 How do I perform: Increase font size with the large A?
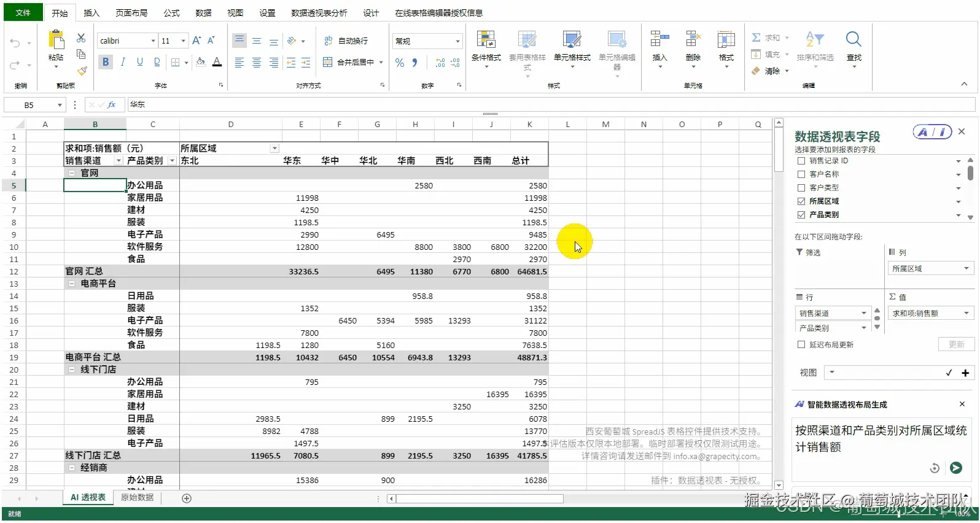[x=196, y=41]
